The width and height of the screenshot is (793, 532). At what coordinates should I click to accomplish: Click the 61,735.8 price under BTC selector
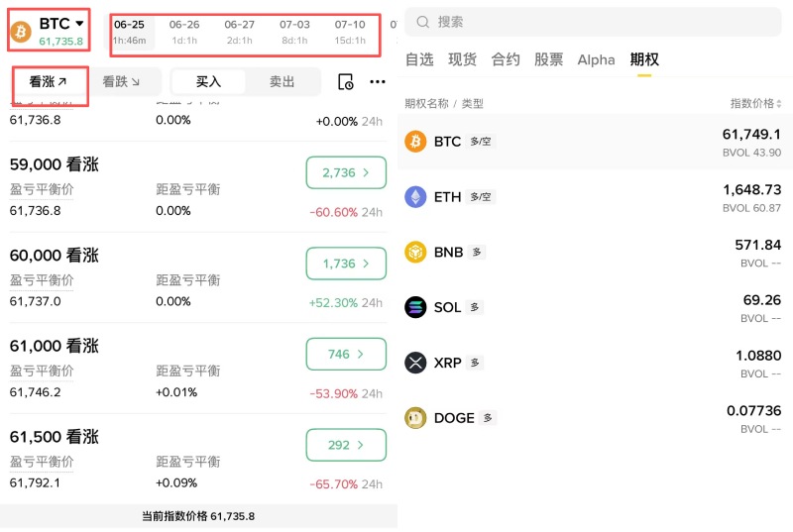click(x=60, y=42)
